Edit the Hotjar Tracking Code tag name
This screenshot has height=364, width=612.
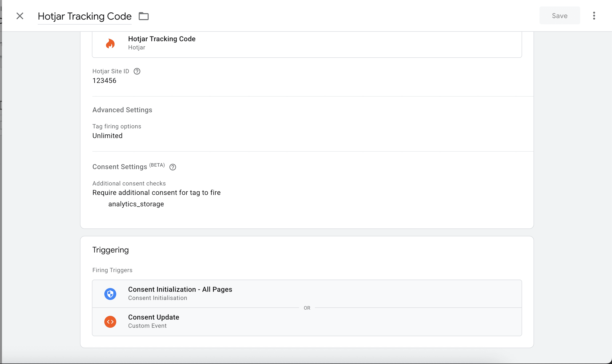[84, 16]
